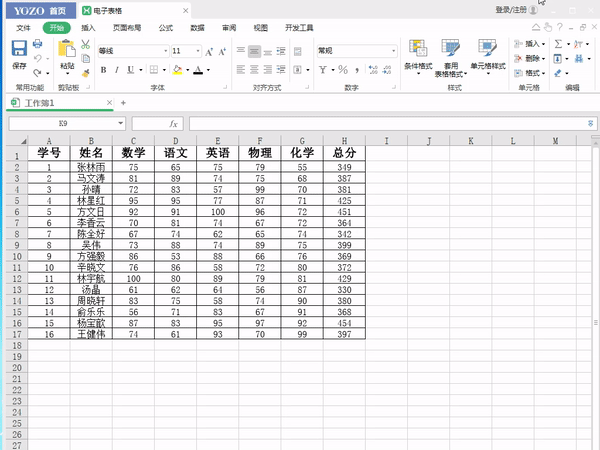
Task: Open Conditional Formatting (条件格式)
Action: 417,54
